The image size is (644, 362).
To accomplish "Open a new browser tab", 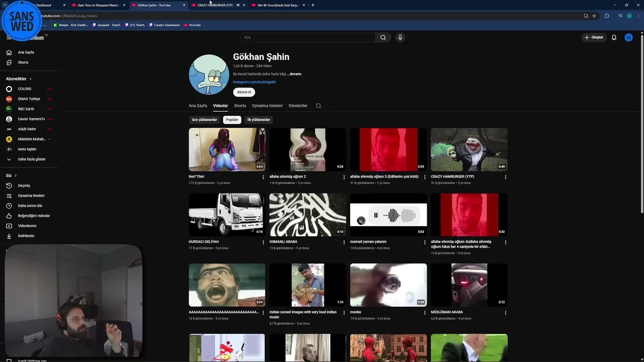I will 313,5.
